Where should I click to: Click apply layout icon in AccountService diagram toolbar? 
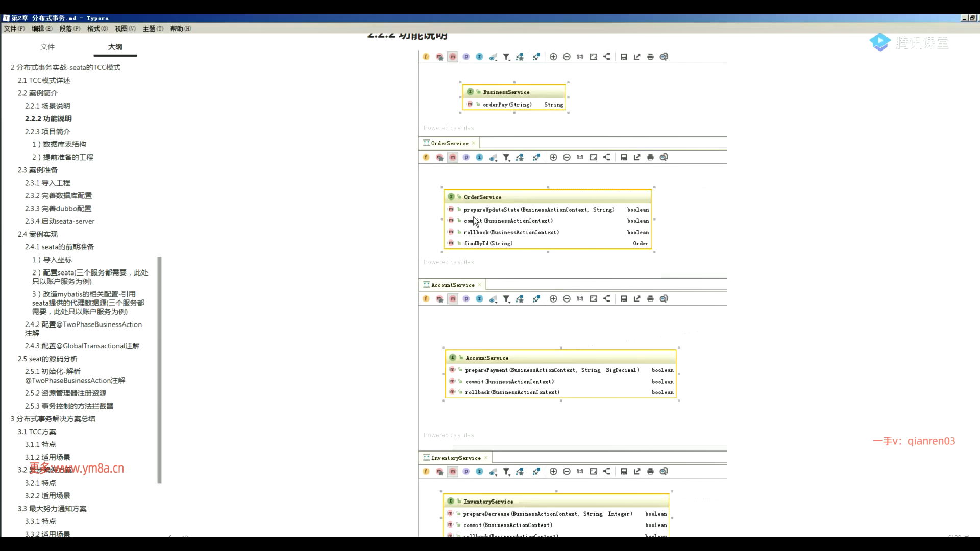(607, 299)
